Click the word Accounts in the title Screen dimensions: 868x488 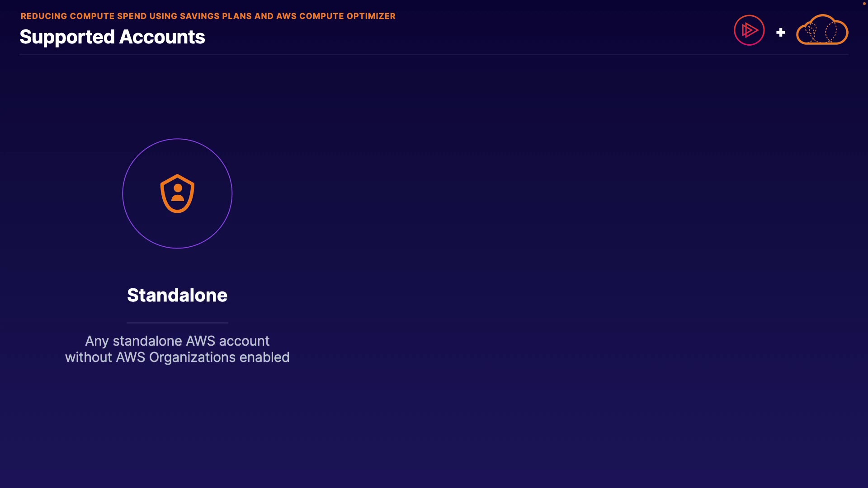click(x=162, y=37)
